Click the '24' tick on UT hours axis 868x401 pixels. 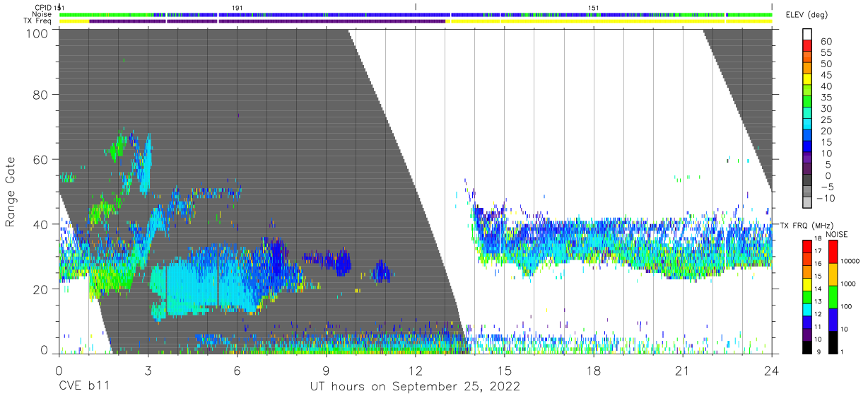(772, 369)
